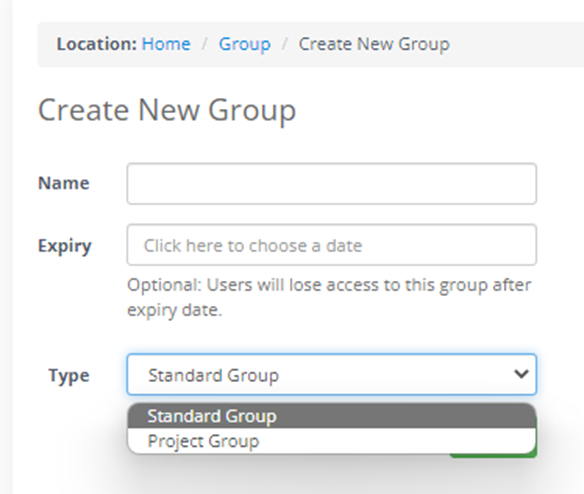Select the Create New Group breadcrumb item
The image size is (584, 494).
[374, 45]
